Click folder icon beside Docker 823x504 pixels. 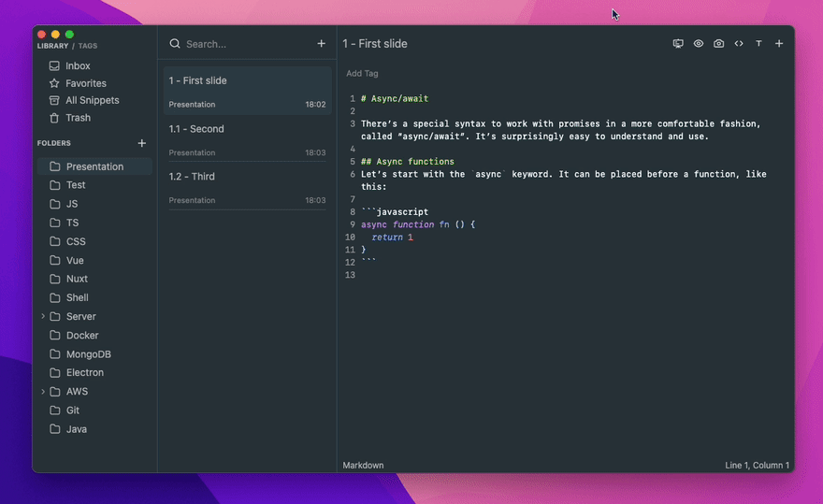pos(54,335)
